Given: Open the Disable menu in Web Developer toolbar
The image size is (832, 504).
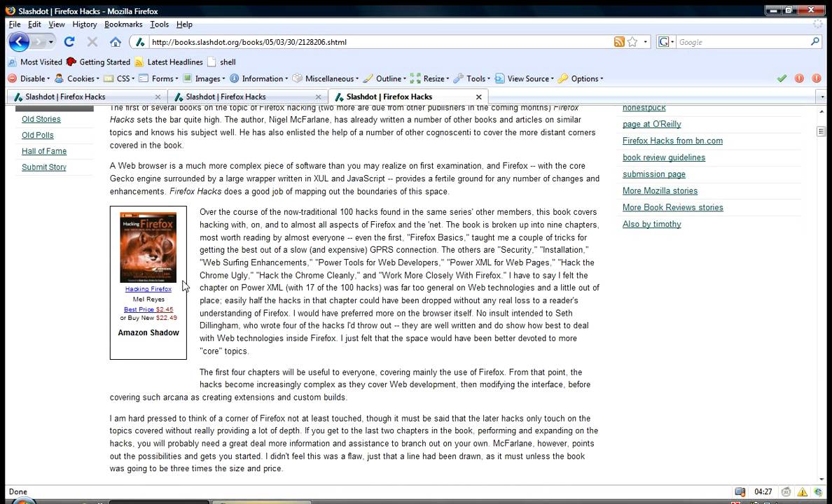Looking at the screenshot, I should point(29,78).
